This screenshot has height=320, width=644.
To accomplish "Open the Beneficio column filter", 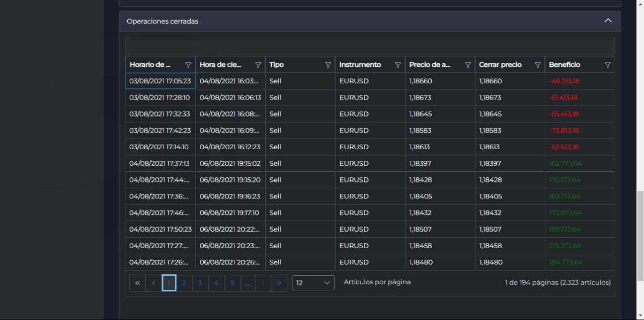I will pos(607,65).
